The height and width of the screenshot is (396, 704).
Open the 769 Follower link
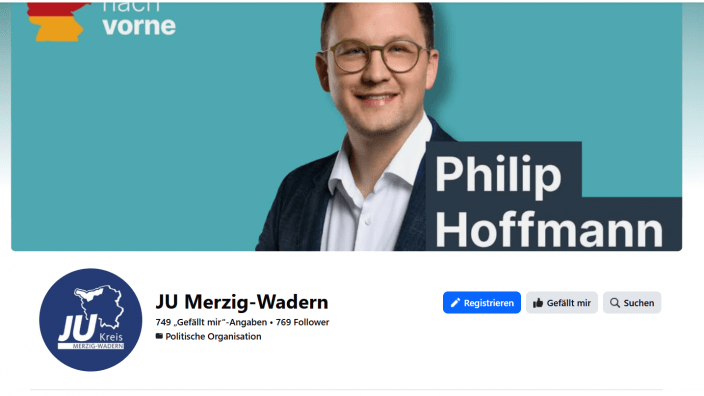coord(302,322)
